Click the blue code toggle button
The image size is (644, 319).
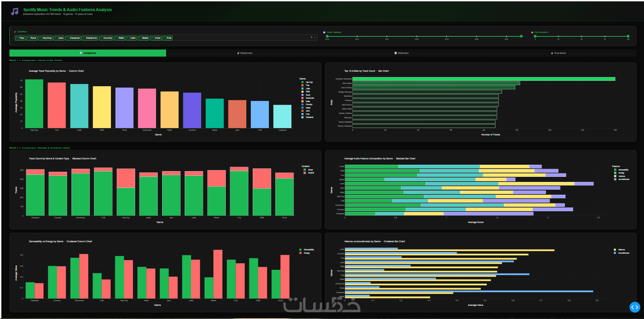point(635,307)
